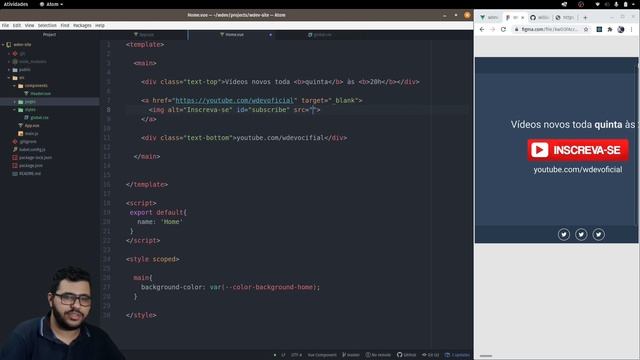Screen dimensions: 640x360
Task: Expand the .git folder in the tree
Action: coord(9,53)
